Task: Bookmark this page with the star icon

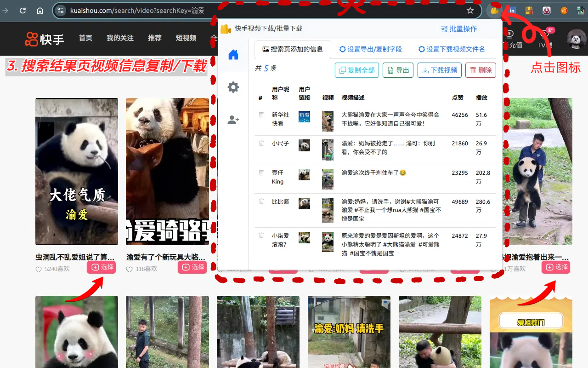Action: pyautogui.click(x=470, y=10)
